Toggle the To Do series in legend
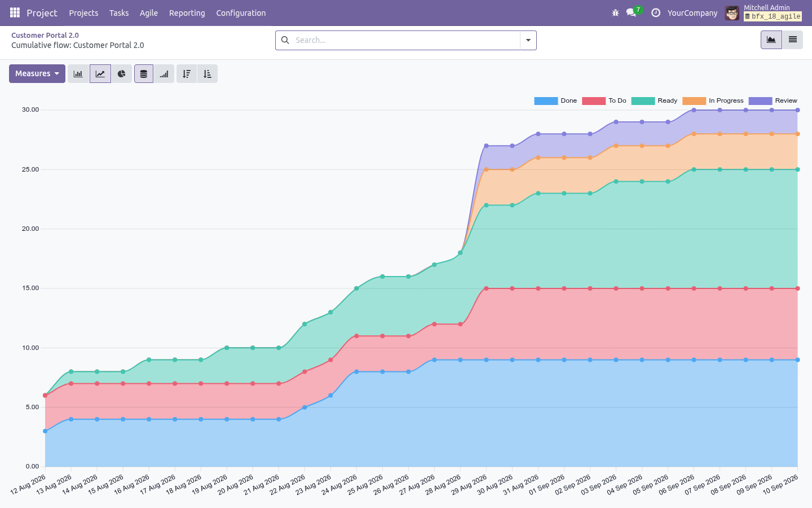 coord(604,101)
